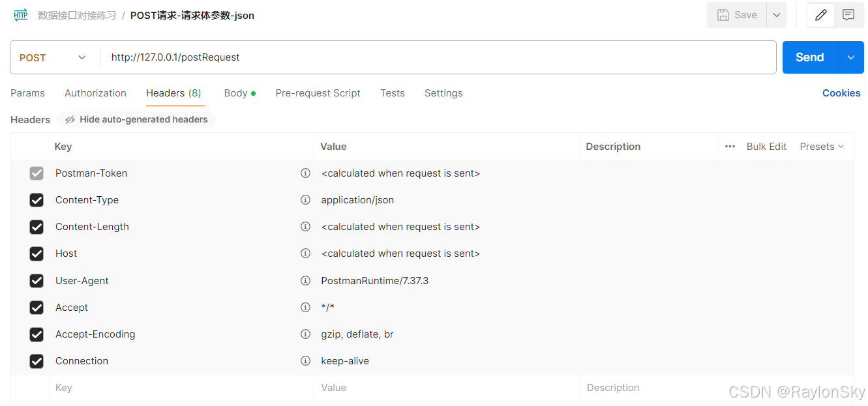Click the blue Send button
Image resolution: width=868 pixels, height=406 pixels.
coord(809,57)
